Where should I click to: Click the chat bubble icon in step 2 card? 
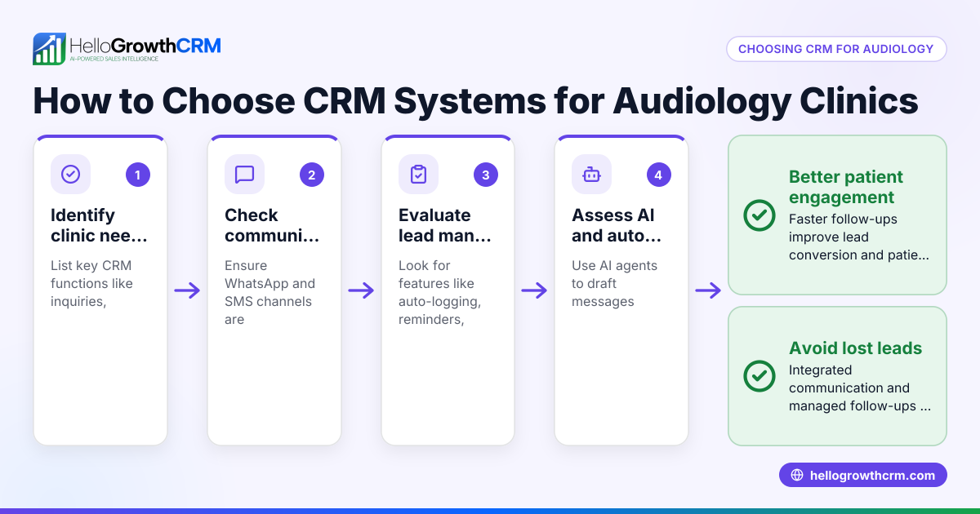click(x=244, y=174)
